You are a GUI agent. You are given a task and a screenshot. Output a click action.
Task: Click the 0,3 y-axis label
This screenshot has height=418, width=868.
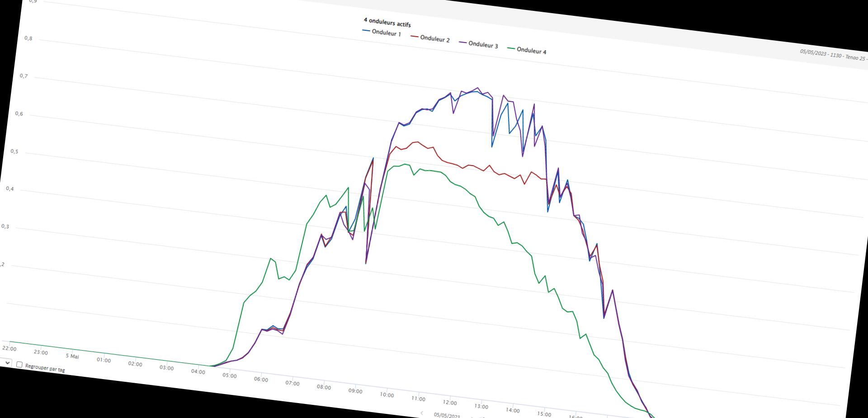point(5,226)
